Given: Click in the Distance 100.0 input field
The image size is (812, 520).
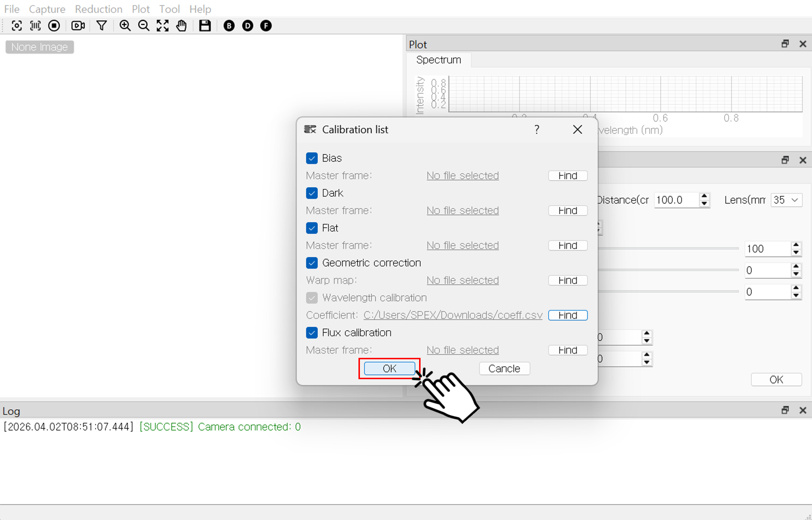Looking at the screenshot, I should coord(677,200).
